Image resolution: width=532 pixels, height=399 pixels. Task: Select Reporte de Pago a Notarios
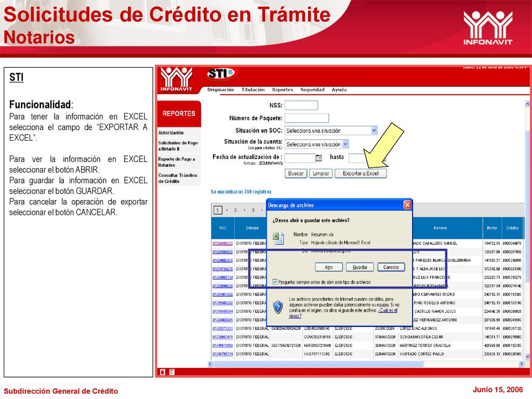click(x=177, y=162)
